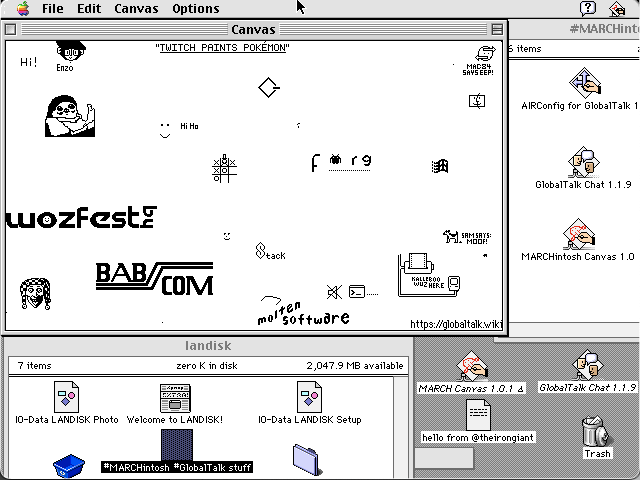Open the AIRConfig for GlobalTalk application icon
The height and width of the screenshot is (480, 640).
582,82
